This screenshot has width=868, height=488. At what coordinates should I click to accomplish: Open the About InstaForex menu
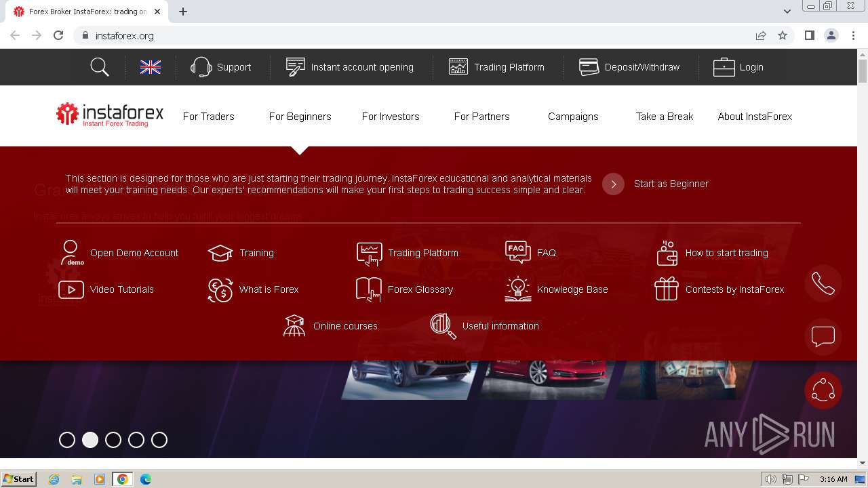pos(755,117)
